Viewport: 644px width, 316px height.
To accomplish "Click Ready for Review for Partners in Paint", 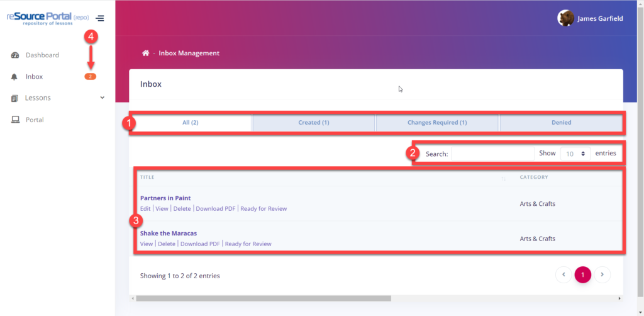I will click(x=263, y=209).
